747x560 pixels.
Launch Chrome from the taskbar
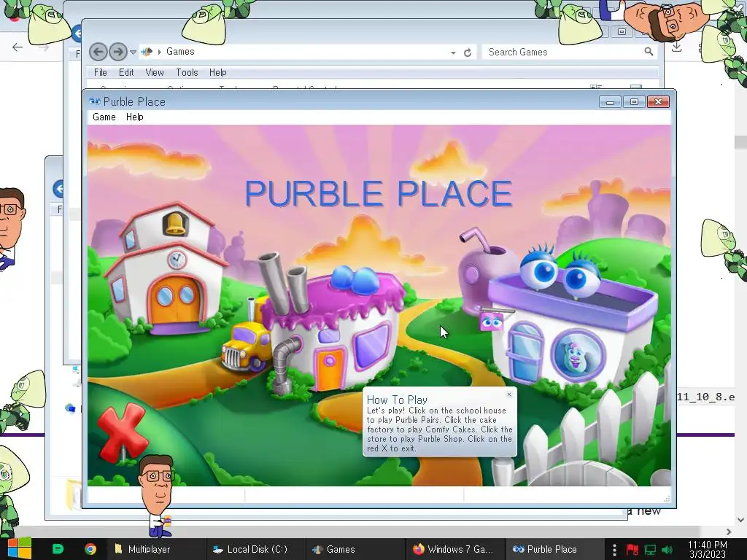pos(90,549)
